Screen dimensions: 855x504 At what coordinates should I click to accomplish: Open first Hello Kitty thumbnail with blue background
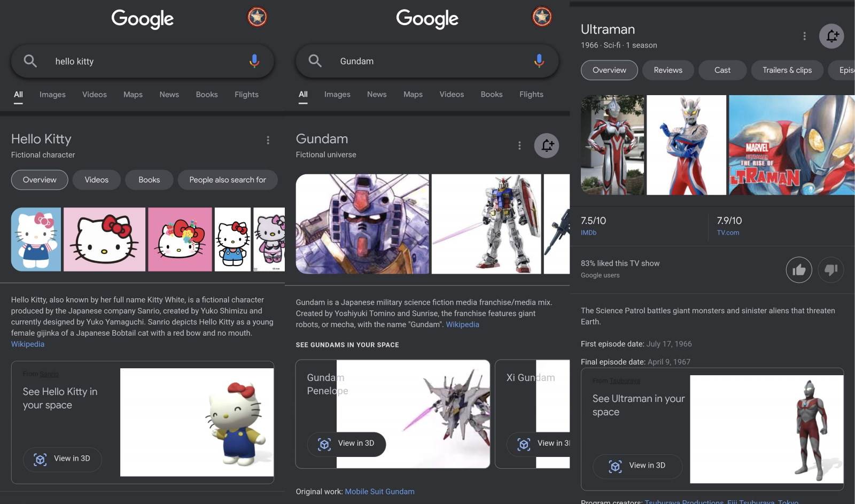[36, 239]
